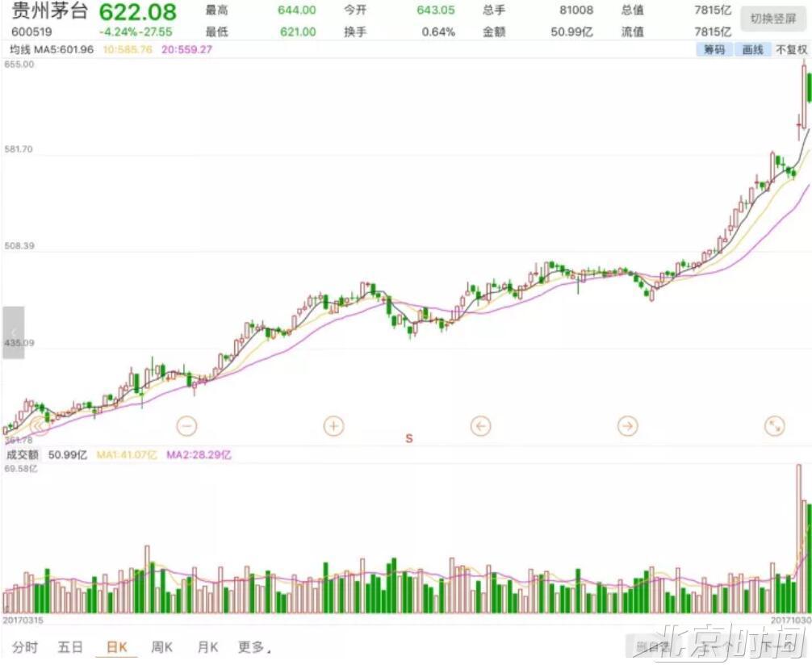The image size is (812, 669).
Task: Zoom out chart with minus icon
Action: coord(186,425)
